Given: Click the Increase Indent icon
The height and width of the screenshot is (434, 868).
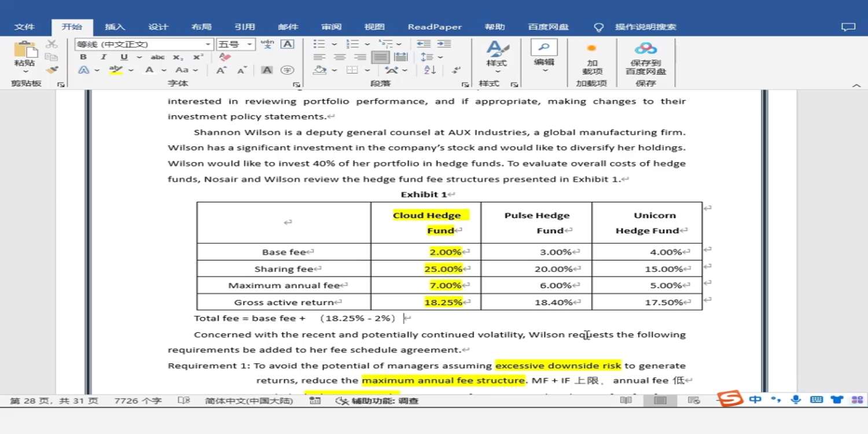Looking at the screenshot, I should coord(444,44).
